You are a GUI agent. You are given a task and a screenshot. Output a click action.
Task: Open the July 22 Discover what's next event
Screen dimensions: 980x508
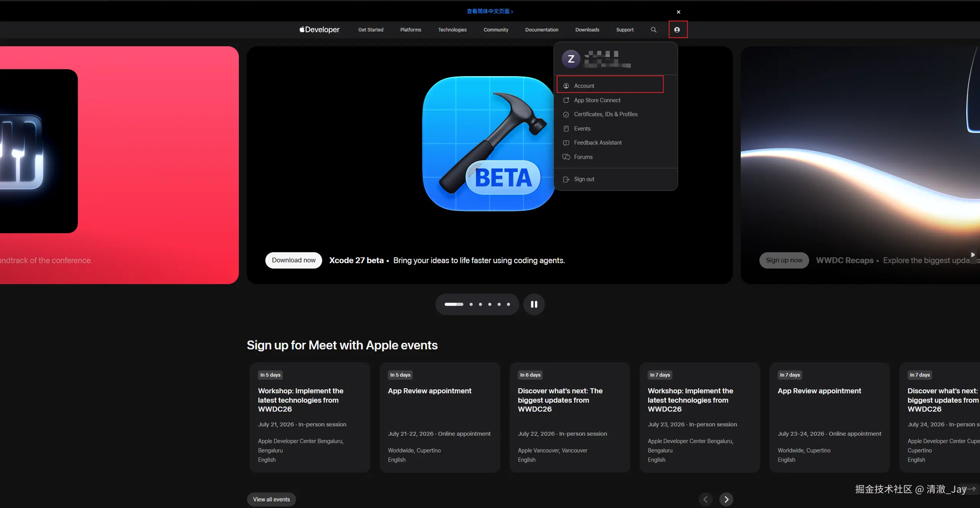(570, 417)
